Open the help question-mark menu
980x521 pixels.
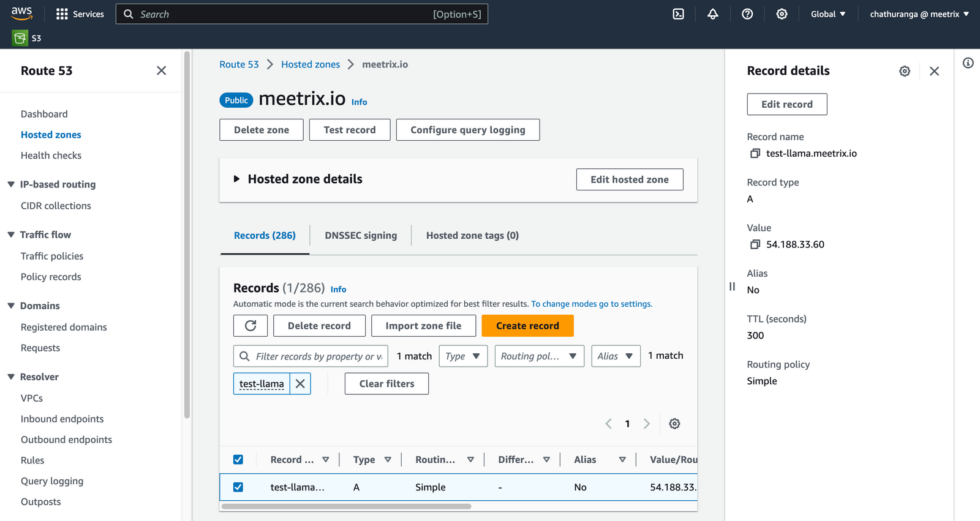tap(747, 14)
